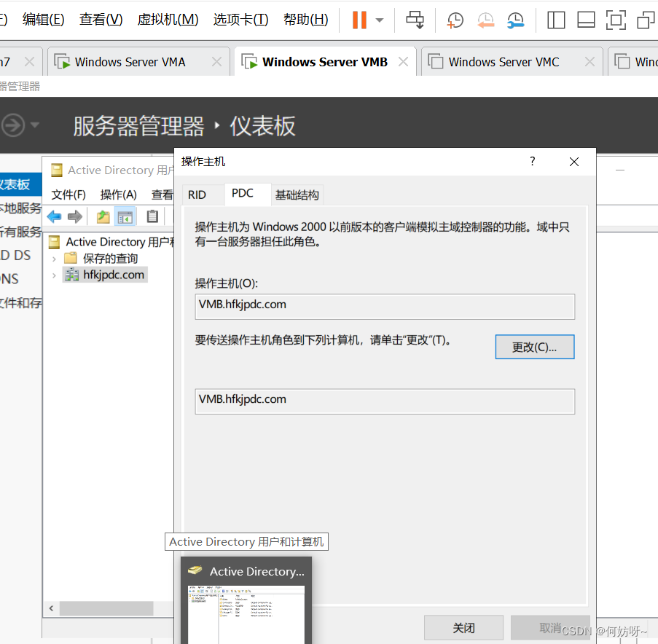Click the 操作主机(O) text field
The height and width of the screenshot is (644, 658).
[x=385, y=305]
